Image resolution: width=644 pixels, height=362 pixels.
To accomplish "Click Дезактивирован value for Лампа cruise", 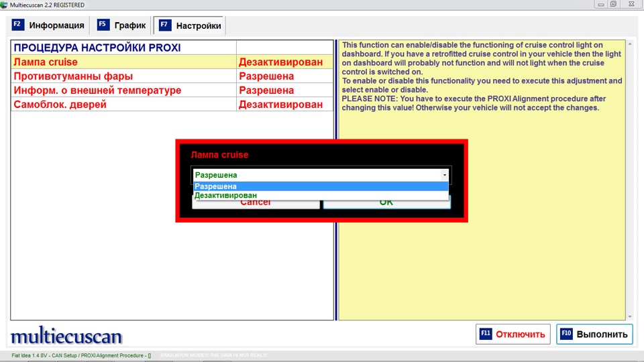I will pyautogui.click(x=281, y=62).
